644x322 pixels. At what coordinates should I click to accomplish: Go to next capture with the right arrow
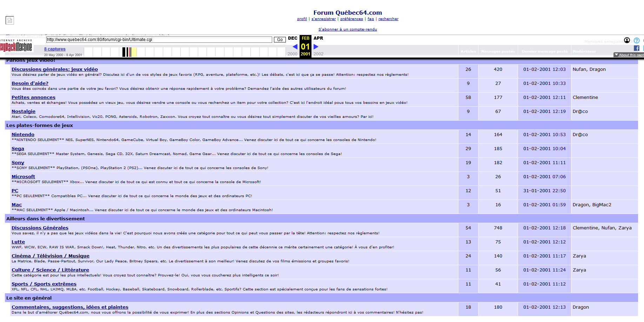point(316,46)
